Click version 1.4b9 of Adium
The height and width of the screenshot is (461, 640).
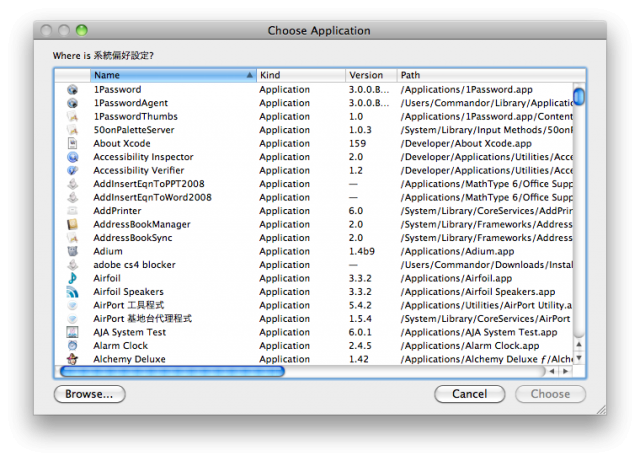(x=362, y=251)
